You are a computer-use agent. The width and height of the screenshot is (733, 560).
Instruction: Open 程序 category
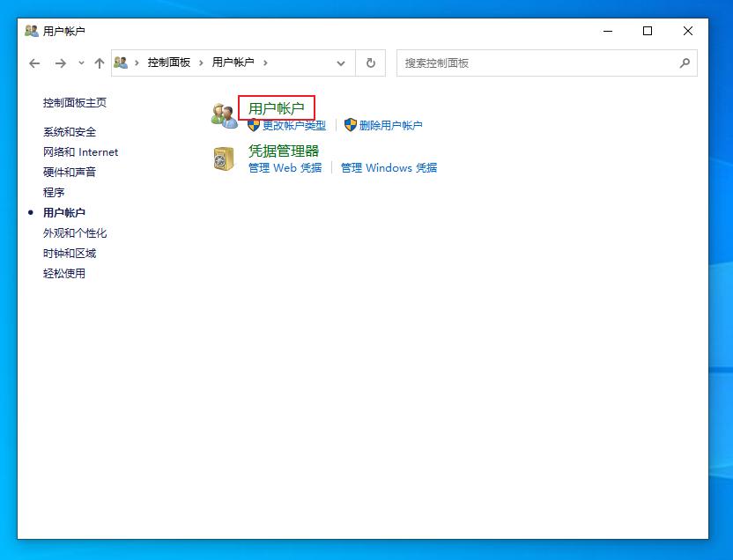coord(54,193)
